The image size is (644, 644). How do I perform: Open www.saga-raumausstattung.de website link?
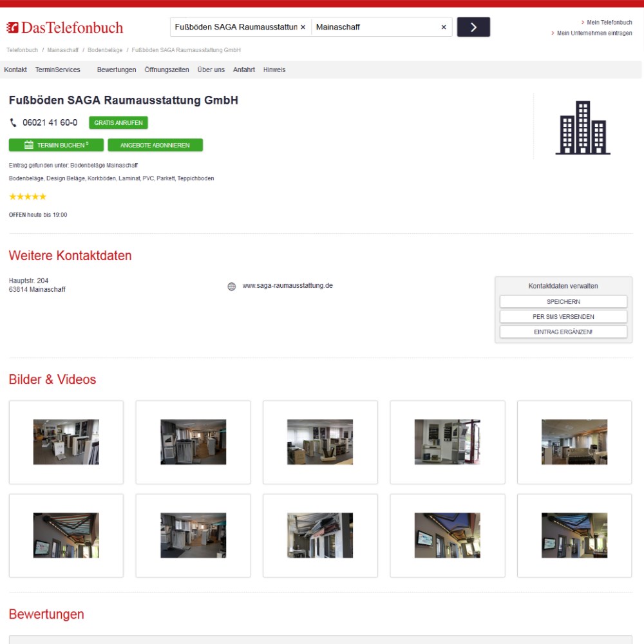click(287, 285)
